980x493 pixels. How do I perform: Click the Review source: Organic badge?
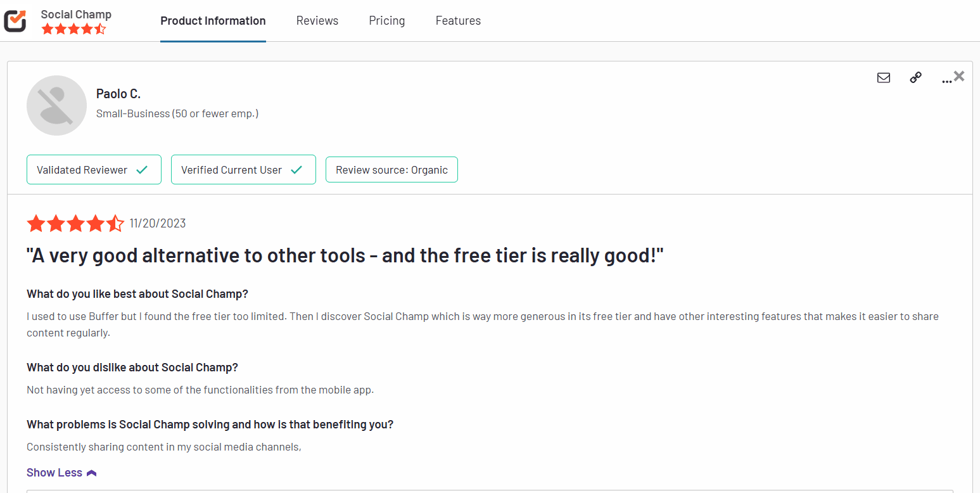[391, 169]
